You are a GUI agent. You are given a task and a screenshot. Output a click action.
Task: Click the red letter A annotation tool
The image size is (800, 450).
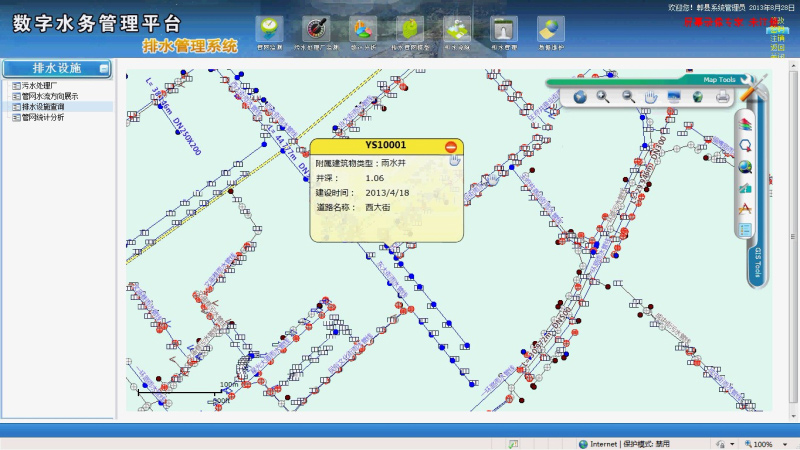pyautogui.click(x=745, y=208)
